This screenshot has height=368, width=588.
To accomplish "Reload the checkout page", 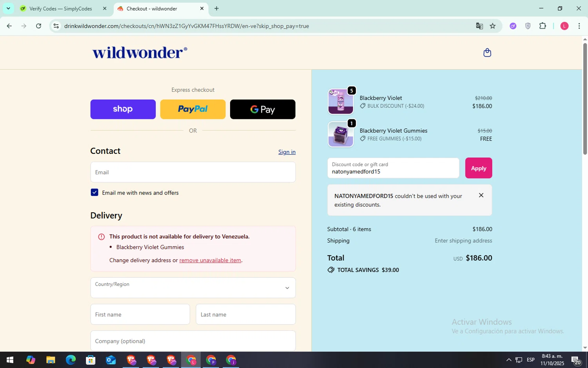I will pos(38,26).
